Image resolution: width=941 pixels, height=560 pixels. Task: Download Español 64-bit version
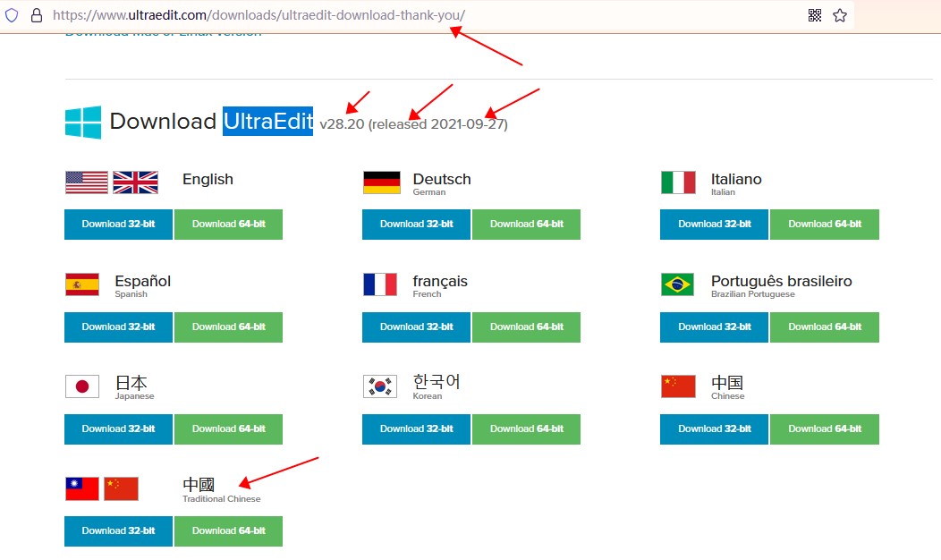point(229,327)
